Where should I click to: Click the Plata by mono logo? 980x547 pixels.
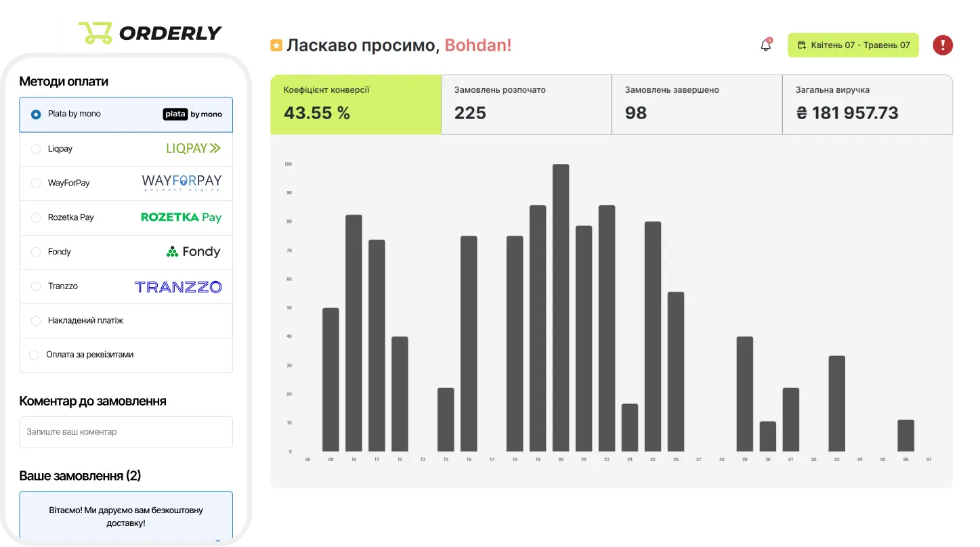coord(193,114)
